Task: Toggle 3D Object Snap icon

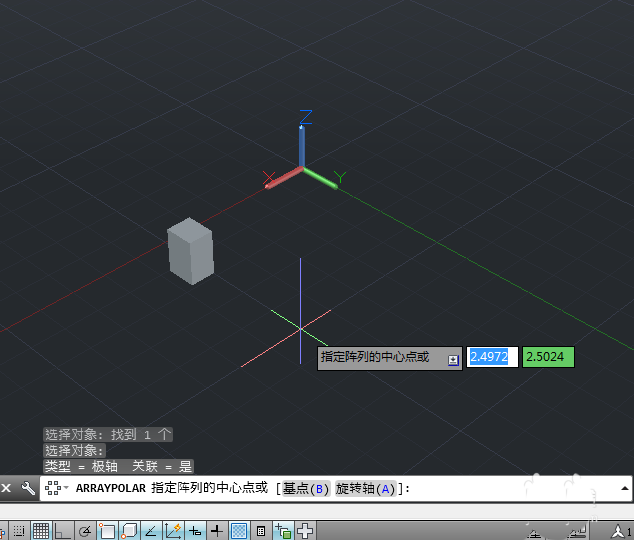Action: pos(129,531)
